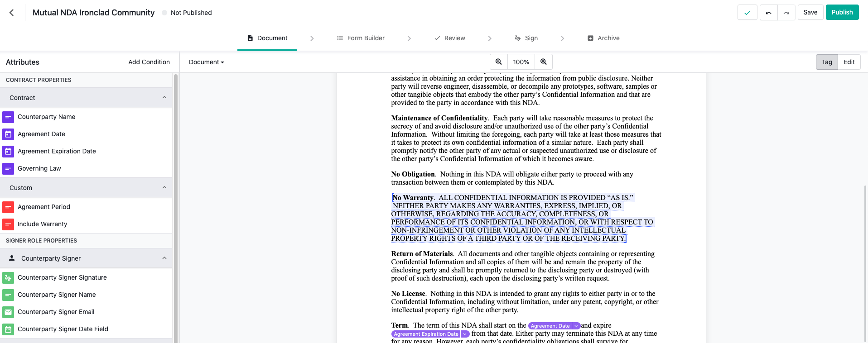Click the No Obligation heading
This screenshot has width=868, height=343.
(413, 174)
